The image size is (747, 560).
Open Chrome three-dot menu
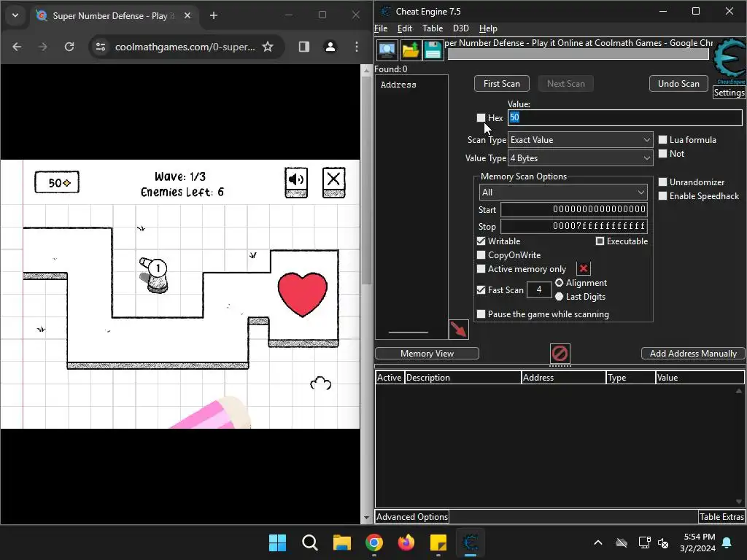pyautogui.click(x=356, y=47)
